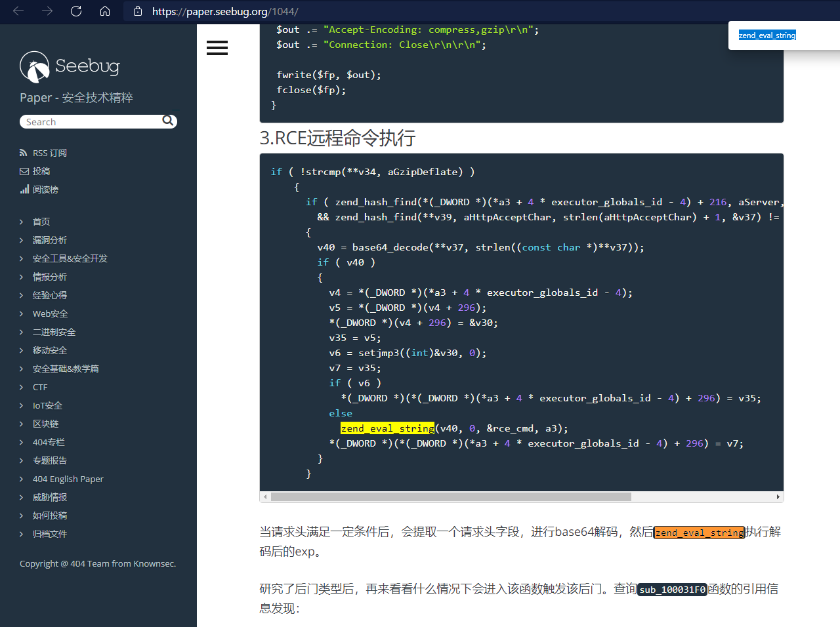Image resolution: width=840 pixels, height=627 pixels.
Task: Click the browser address bar URL
Action: point(225,11)
